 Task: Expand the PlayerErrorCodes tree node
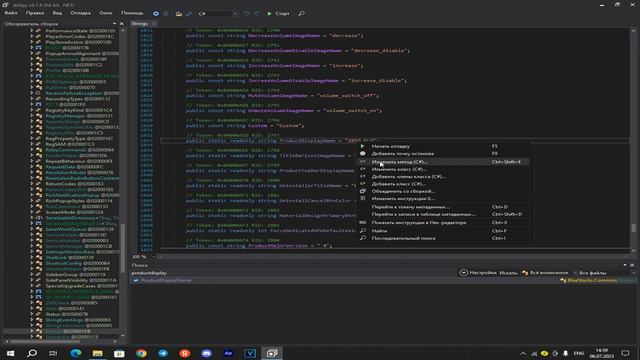[x=31, y=36]
